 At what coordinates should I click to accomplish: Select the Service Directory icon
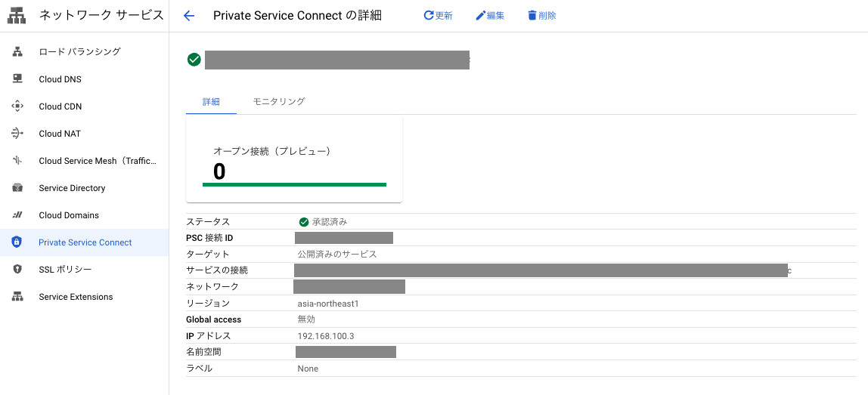(x=17, y=187)
